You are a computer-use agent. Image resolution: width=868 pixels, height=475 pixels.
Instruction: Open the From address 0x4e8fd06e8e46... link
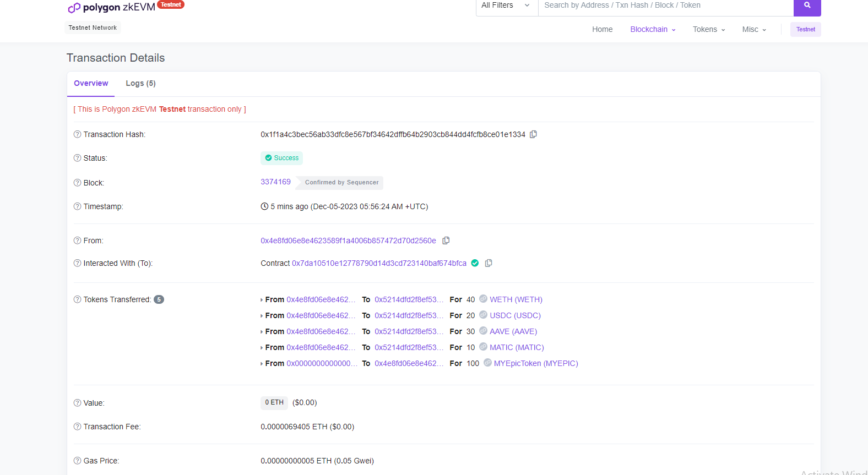[x=348, y=241]
